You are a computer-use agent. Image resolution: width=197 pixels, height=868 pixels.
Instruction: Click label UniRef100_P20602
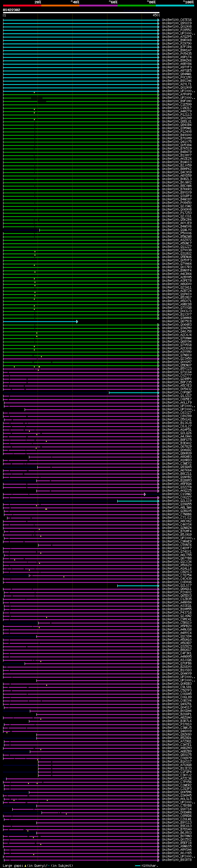click(x=177, y=593)
